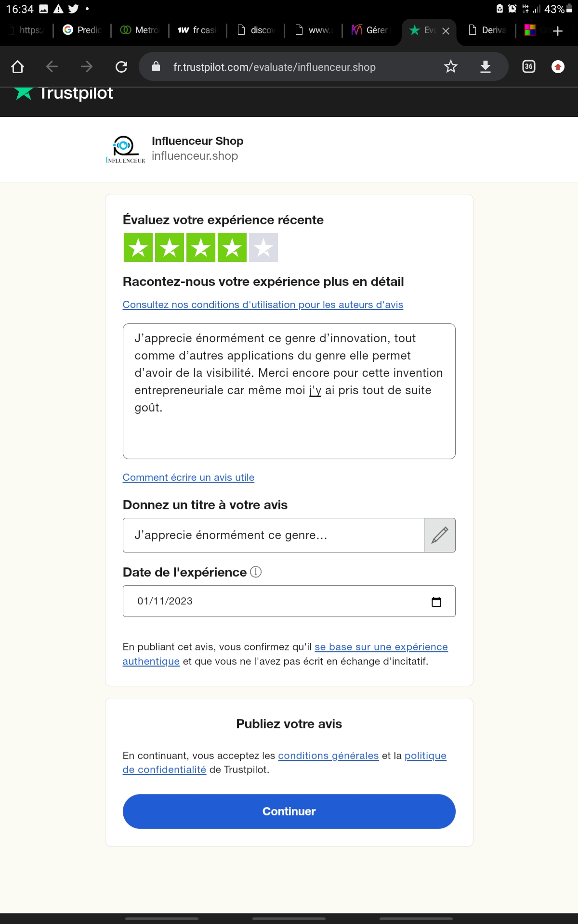Viewport: 578px width, 924px height.
Task: Close the current Trustpilot tab
Action: click(446, 31)
